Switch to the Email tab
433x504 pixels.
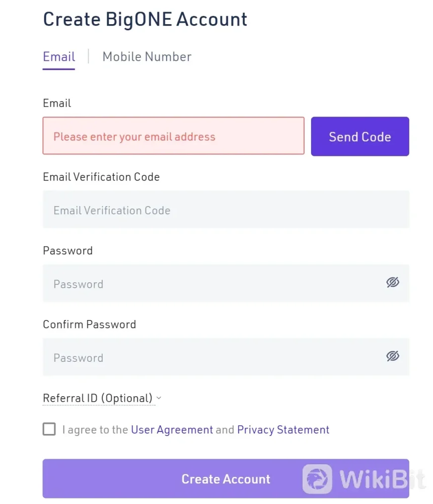[59, 57]
